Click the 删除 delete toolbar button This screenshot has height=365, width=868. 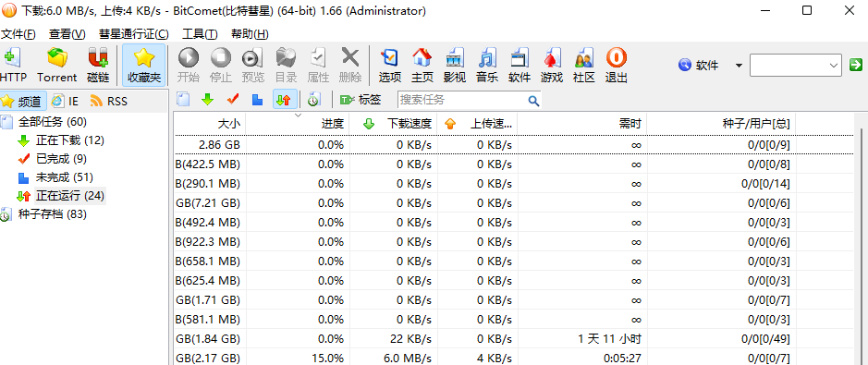click(349, 66)
